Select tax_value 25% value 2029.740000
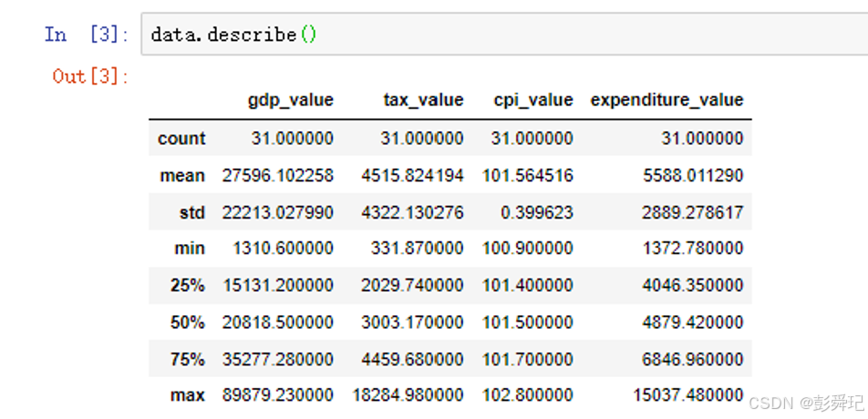Screen dimensions: 868x419 (x=413, y=286)
